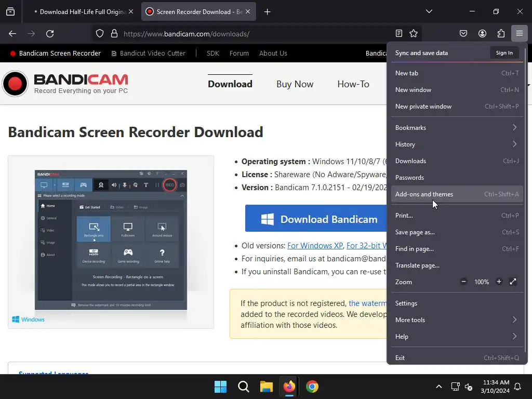Expand the Bookmarks submenu
This screenshot has height=399, width=532.
point(457,128)
